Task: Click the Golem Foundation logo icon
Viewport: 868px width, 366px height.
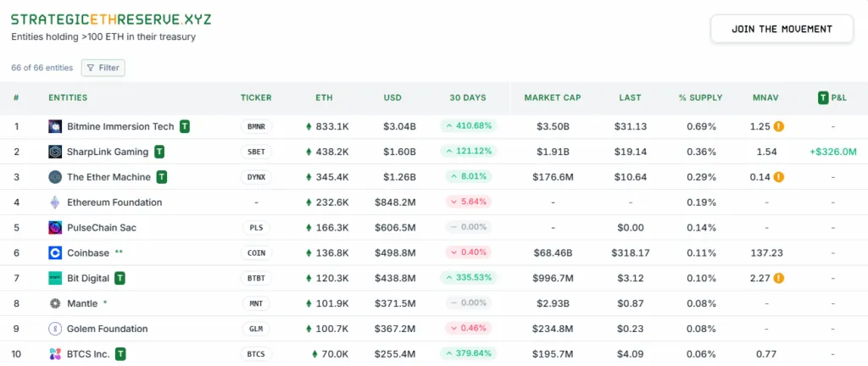Action: 55,329
